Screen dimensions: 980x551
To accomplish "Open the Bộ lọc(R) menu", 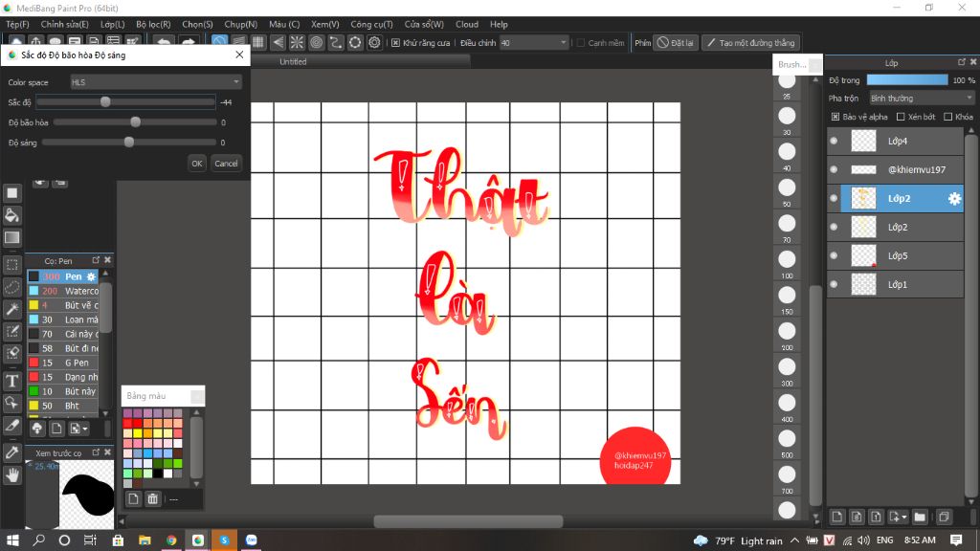I will click(153, 24).
